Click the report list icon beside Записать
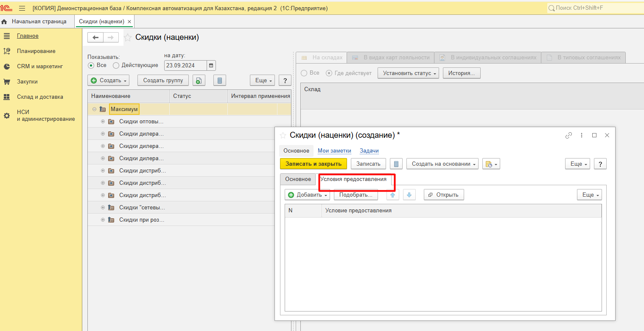Image resolution: width=644 pixels, height=331 pixels. click(395, 164)
